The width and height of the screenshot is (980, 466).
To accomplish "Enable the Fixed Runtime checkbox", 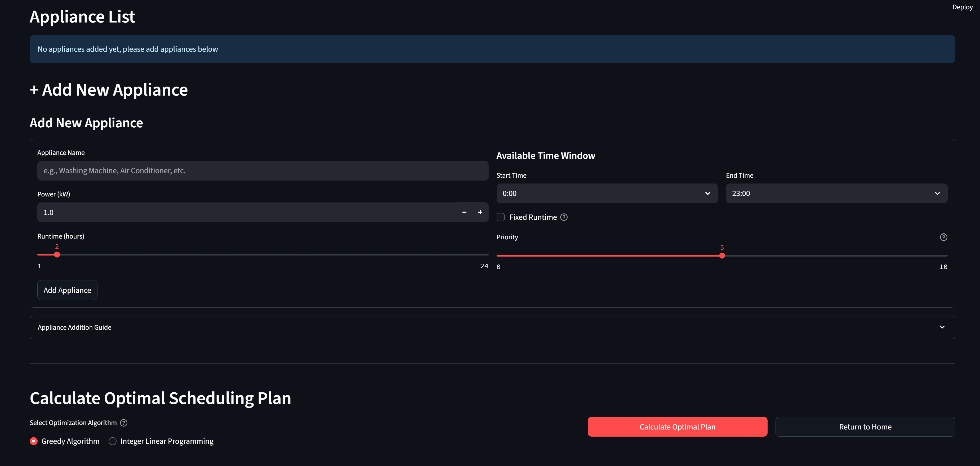I will pos(501,217).
